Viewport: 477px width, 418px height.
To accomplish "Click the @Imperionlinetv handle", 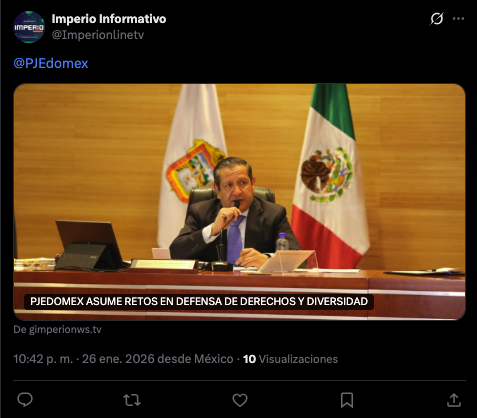I will [x=98, y=35].
